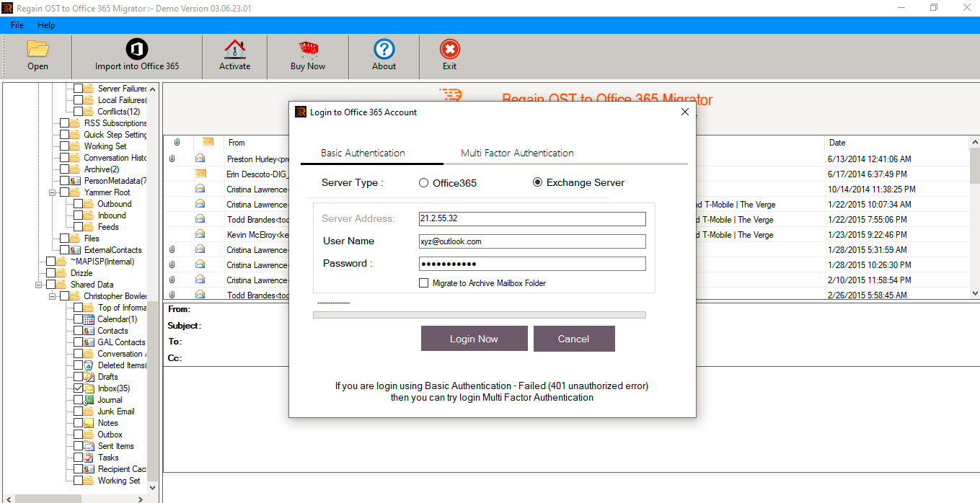
Task: Click the User Name input field
Action: [532, 241]
